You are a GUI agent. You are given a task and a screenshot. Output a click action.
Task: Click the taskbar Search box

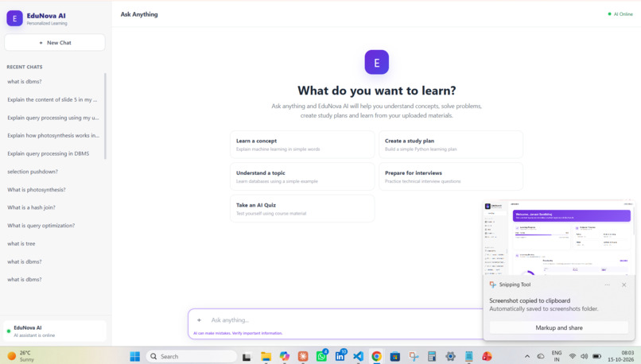click(x=192, y=356)
